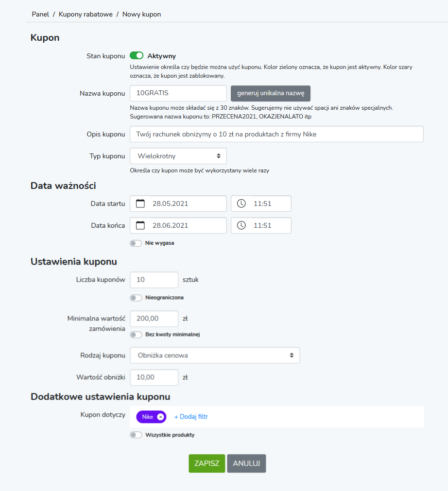448x491 pixels.
Task: Turn on the Nieograniczona switch
Action: pyautogui.click(x=136, y=298)
